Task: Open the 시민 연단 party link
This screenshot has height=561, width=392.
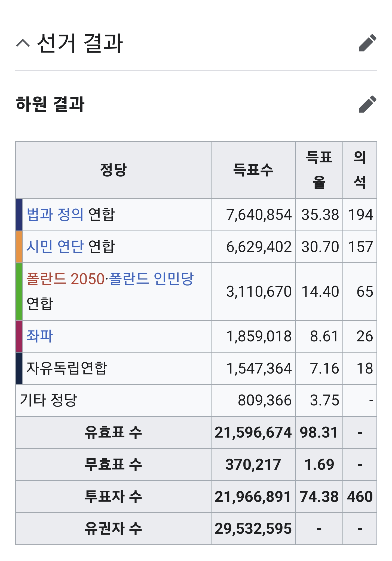Action: click(x=55, y=247)
